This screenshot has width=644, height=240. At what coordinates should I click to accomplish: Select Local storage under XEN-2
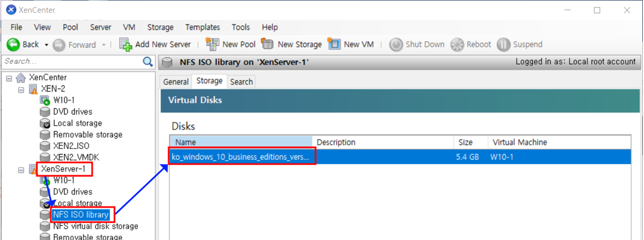click(78, 123)
